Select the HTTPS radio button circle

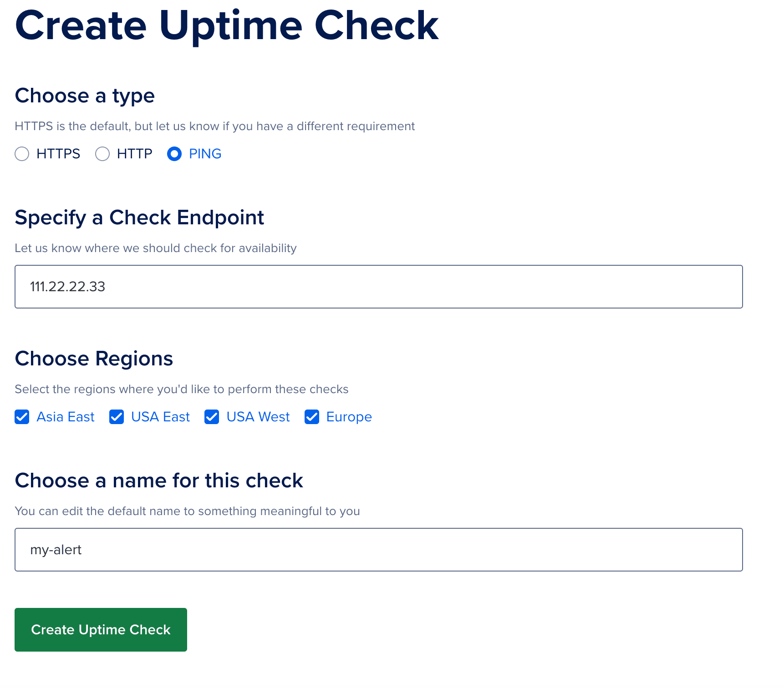[x=22, y=154]
